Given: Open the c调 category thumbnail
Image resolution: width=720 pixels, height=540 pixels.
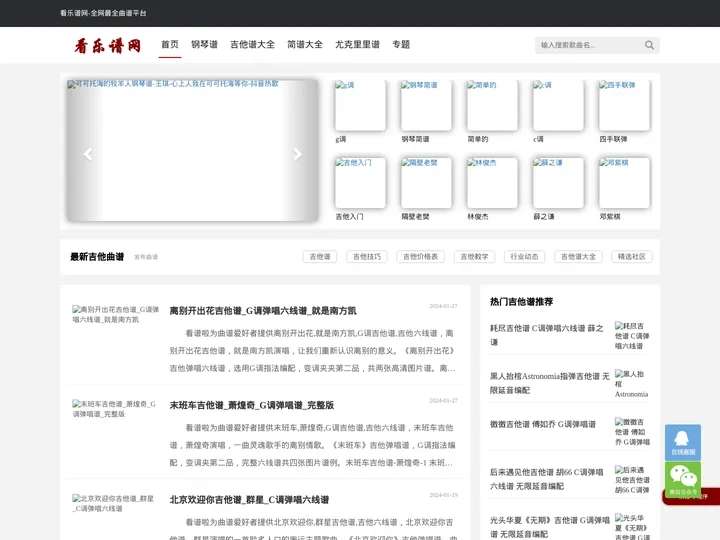Looking at the screenshot, I should click(x=558, y=105).
